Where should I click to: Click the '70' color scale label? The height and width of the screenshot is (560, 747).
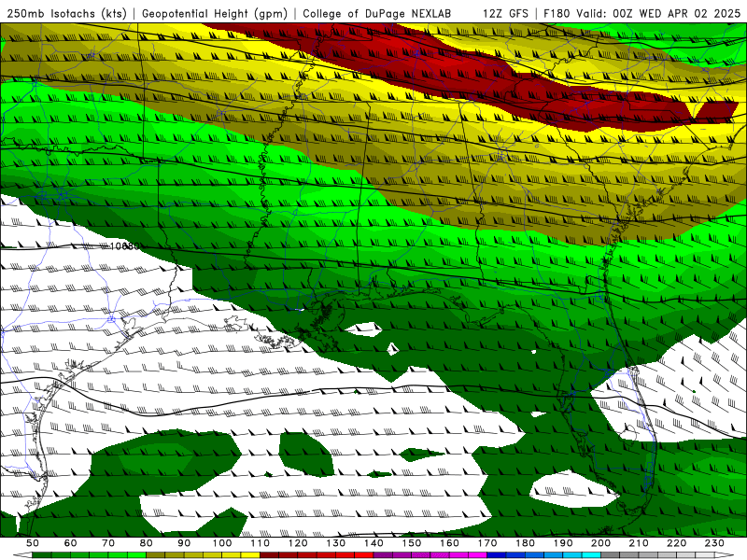pos(108,543)
